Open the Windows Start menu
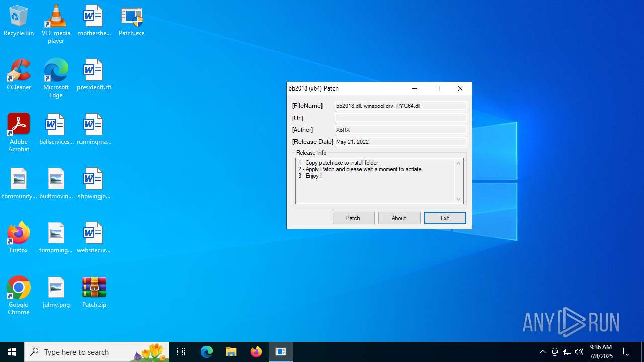The width and height of the screenshot is (644, 362). (12, 352)
